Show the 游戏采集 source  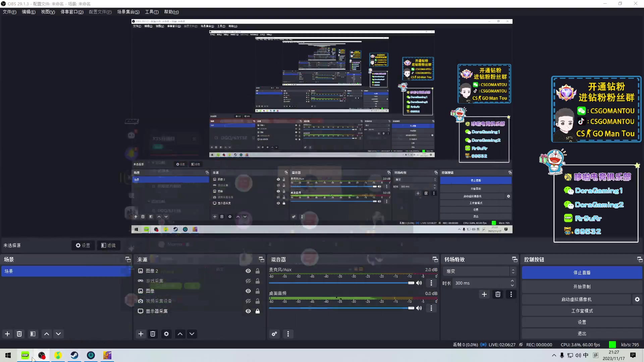(248, 281)
